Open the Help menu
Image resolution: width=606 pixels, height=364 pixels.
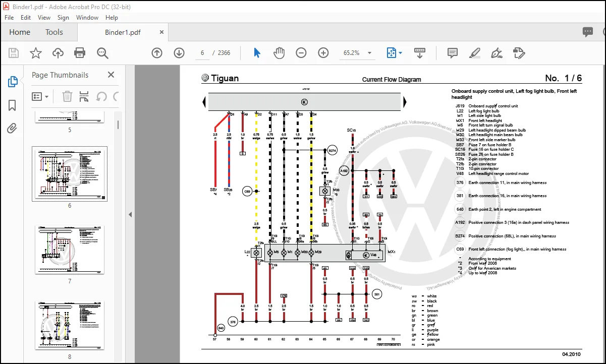(112, 17)
